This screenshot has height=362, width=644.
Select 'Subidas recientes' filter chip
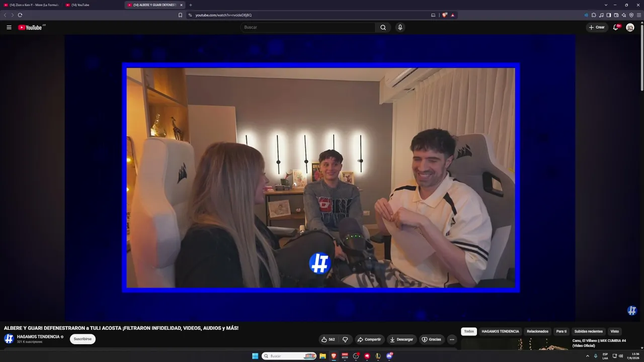588,331
